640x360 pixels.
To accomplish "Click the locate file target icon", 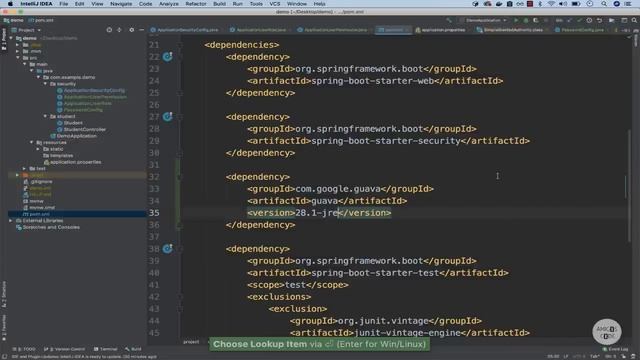I will coord(109,30).
